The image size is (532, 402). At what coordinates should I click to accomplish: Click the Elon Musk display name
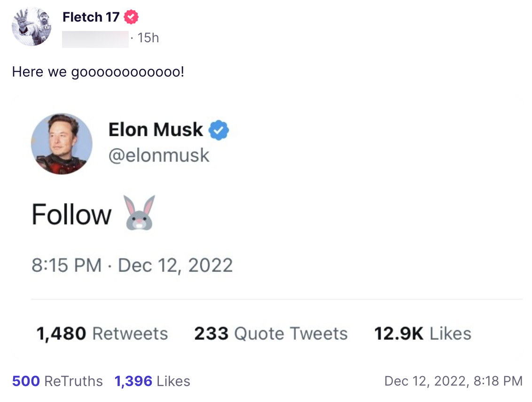(156, 130)
